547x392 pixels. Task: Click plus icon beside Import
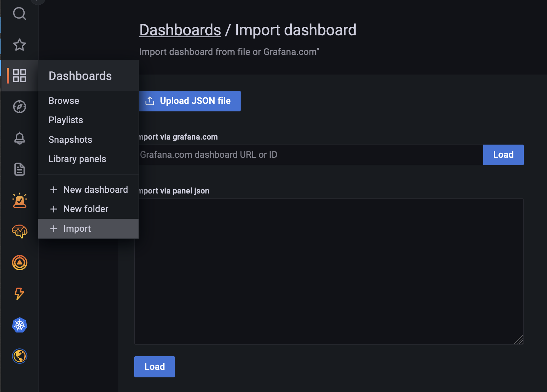(x=54, y=228)
